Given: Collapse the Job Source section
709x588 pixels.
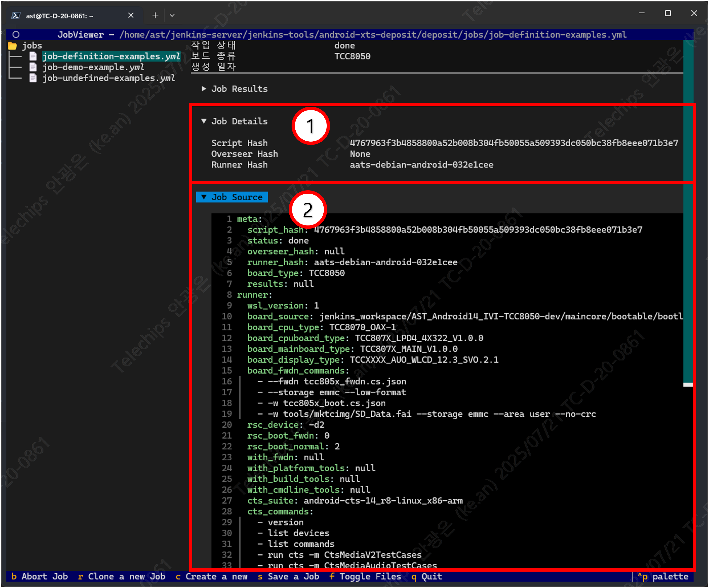Looking at the screenshot, I should tap(232, 197).
